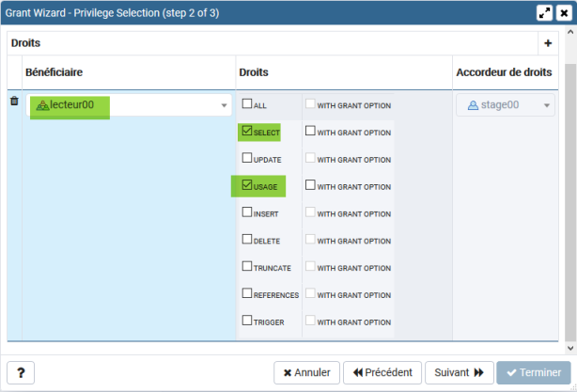This screenshot has width=577, height=392.
Task: Check the UPDATE privilege checkbox
Action: 247,159
